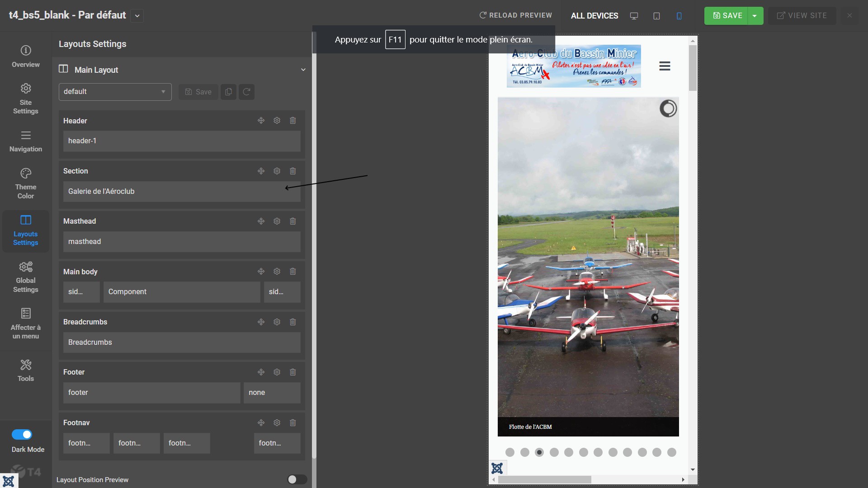
Task: Open Theme Color in sidebar
Action: click(26, 183)
